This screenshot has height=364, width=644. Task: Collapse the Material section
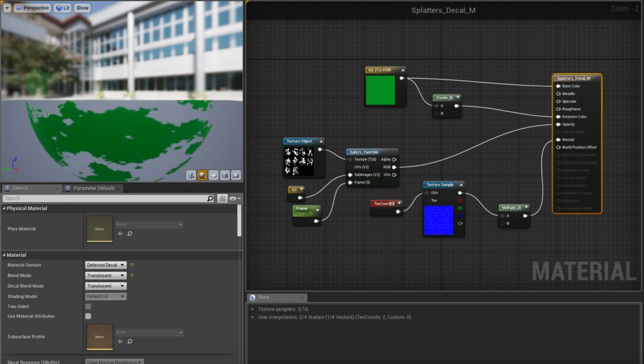4,255
